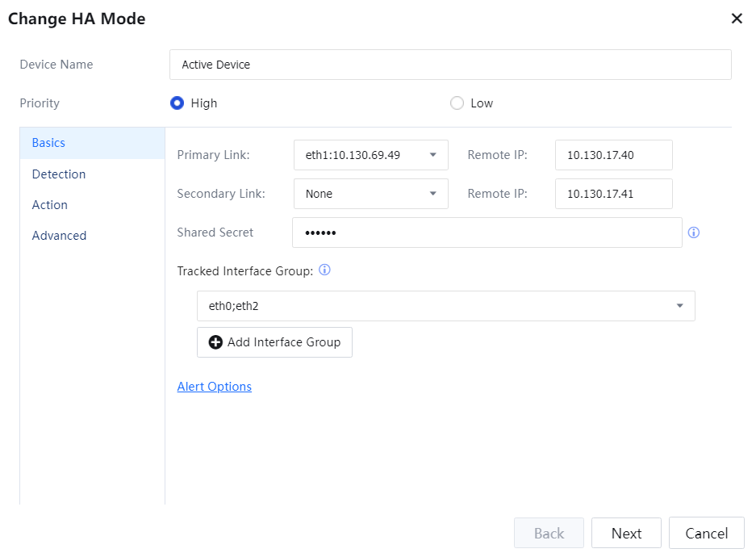The image size is (756, 553).
Task: Open the Primary Link dropdown
Action: point(370,155)
